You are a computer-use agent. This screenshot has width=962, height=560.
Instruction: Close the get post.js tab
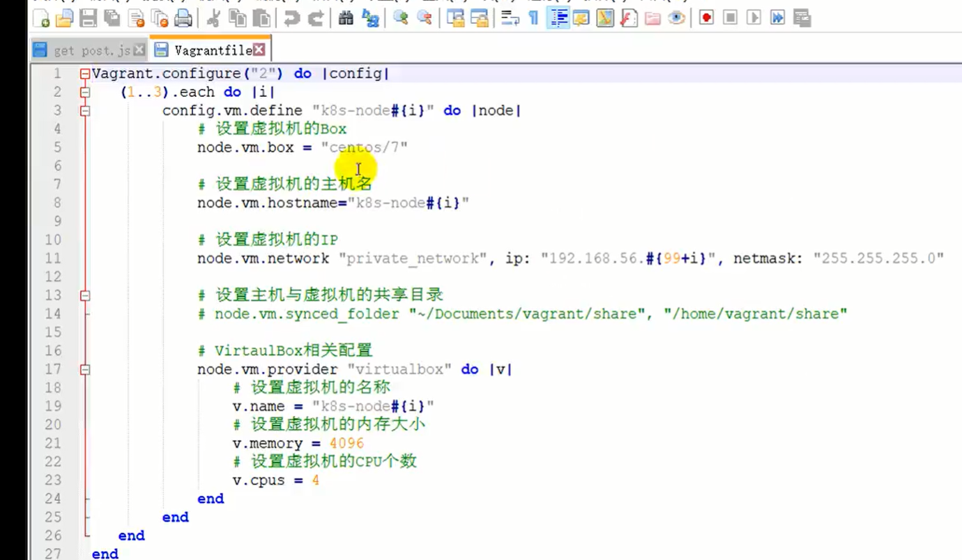coord(139,50)
